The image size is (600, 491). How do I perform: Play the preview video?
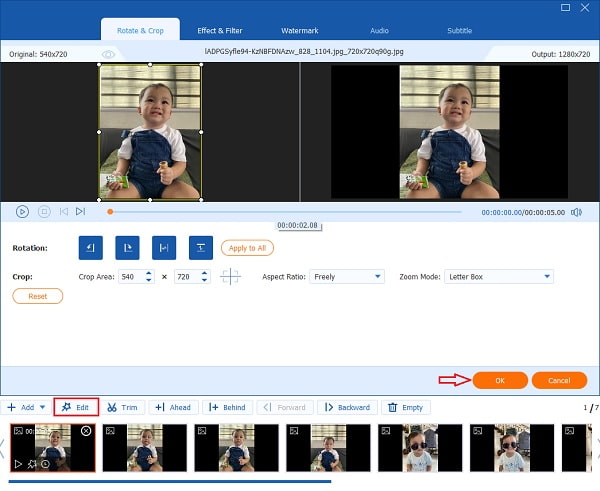click(22, 212)
